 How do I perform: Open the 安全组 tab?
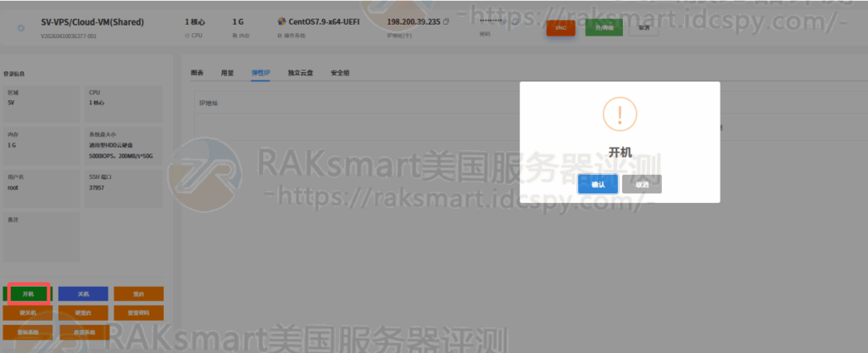click(340, 73)
